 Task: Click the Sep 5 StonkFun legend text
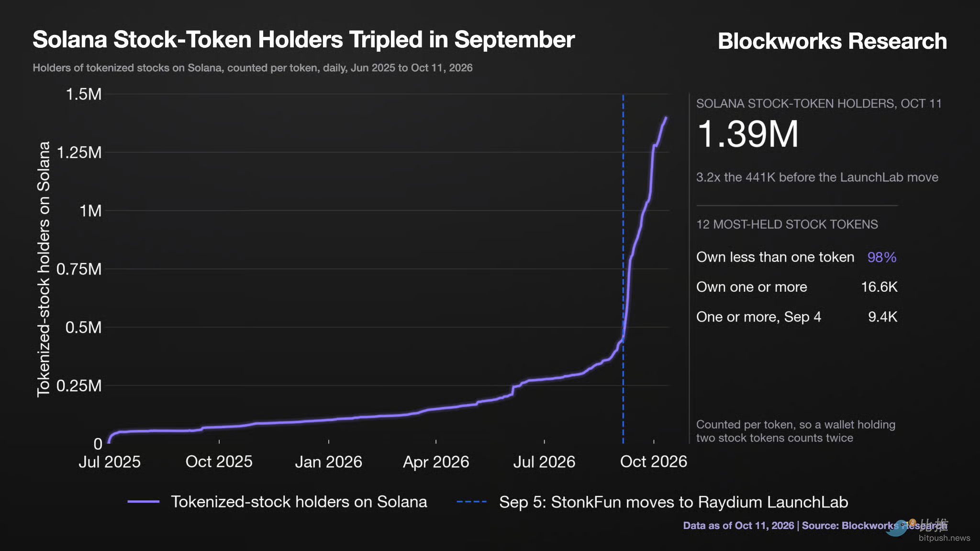[673, 502]
